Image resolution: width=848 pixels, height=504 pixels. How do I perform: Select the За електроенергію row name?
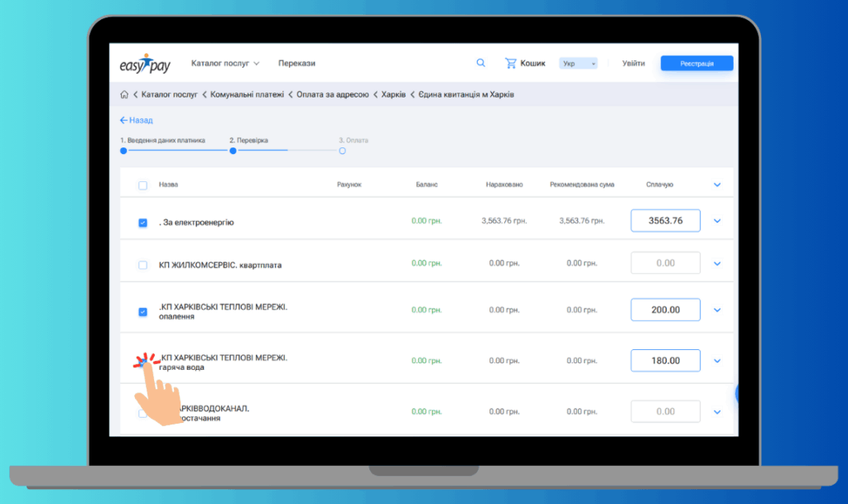pyautogui.click(x=196, y=222)
